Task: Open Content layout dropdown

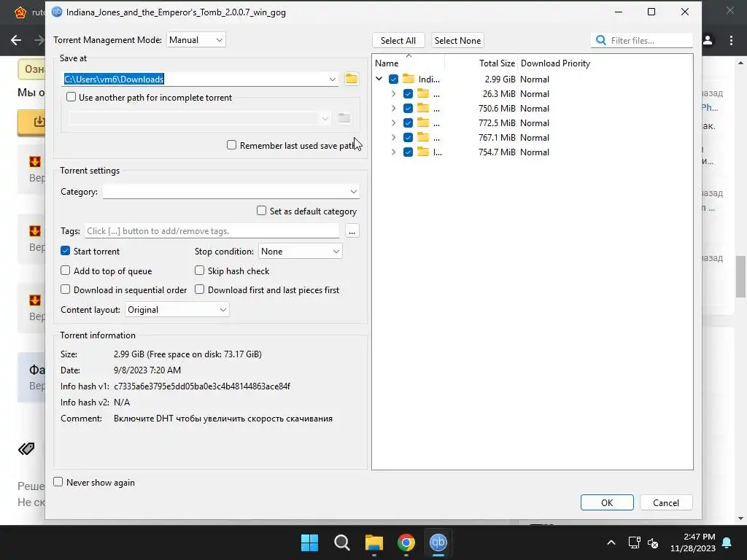Action: [x=177, y=310]
